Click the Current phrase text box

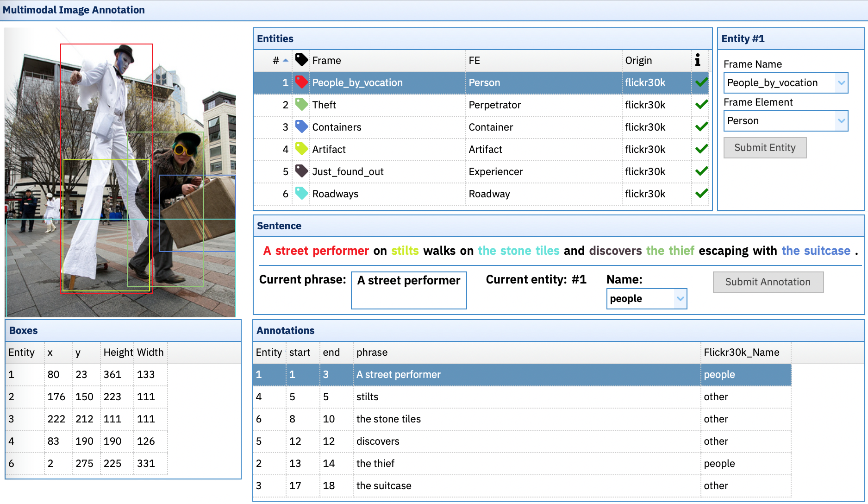pos(409,290)
